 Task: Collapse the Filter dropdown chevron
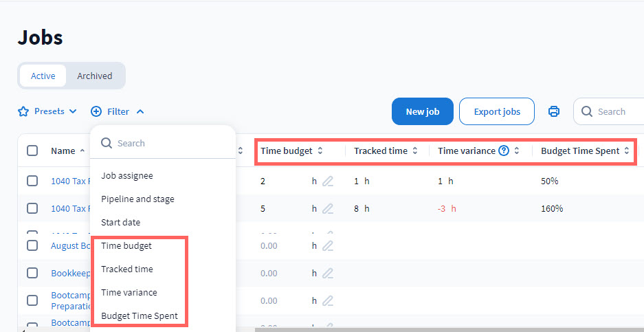point(140,111)
